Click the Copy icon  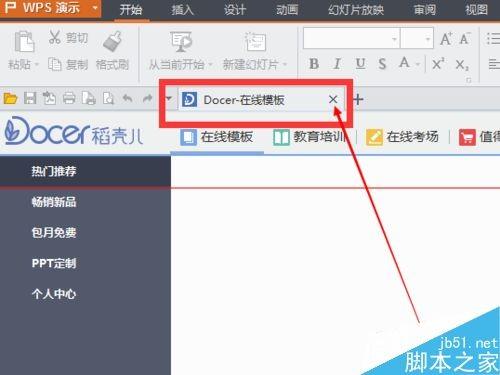tap(54, 64)
